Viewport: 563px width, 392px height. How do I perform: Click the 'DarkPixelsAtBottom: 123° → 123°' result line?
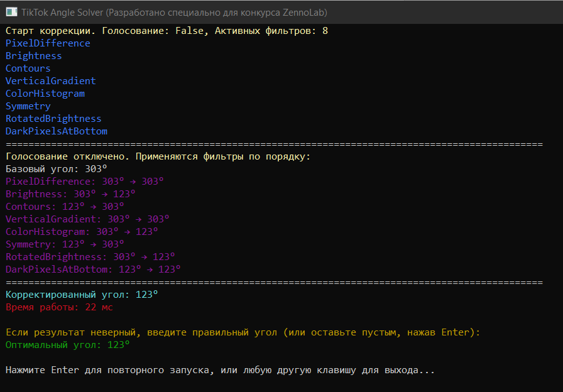coord(93,269)
